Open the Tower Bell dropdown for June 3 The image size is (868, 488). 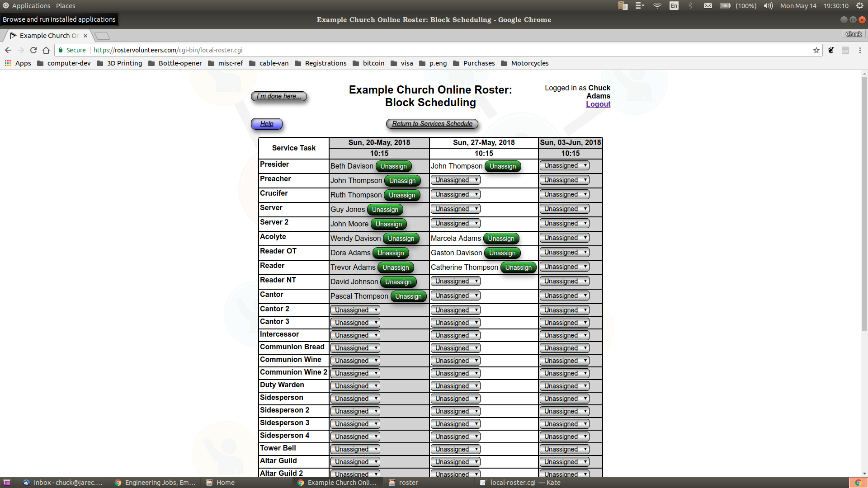[564, 449]
